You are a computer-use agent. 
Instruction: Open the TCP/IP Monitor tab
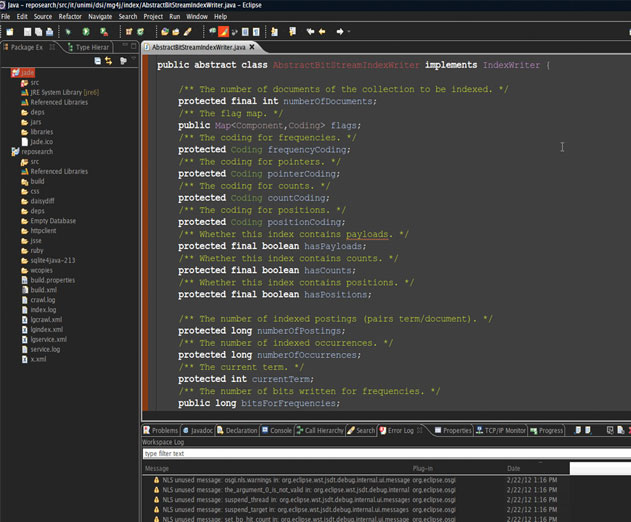point(501,430)
